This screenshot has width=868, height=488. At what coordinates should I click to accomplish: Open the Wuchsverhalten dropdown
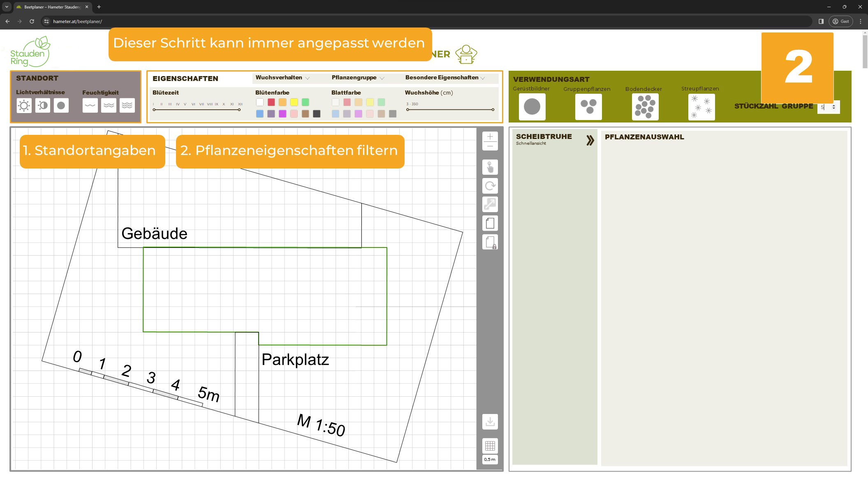[x=282, y=78]
